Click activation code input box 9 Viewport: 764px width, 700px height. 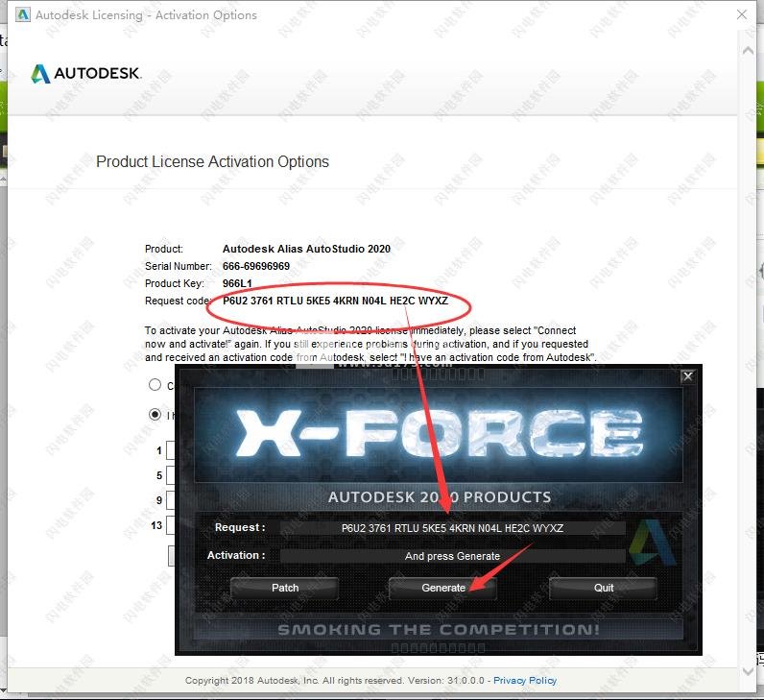click(x=170, y=500)
